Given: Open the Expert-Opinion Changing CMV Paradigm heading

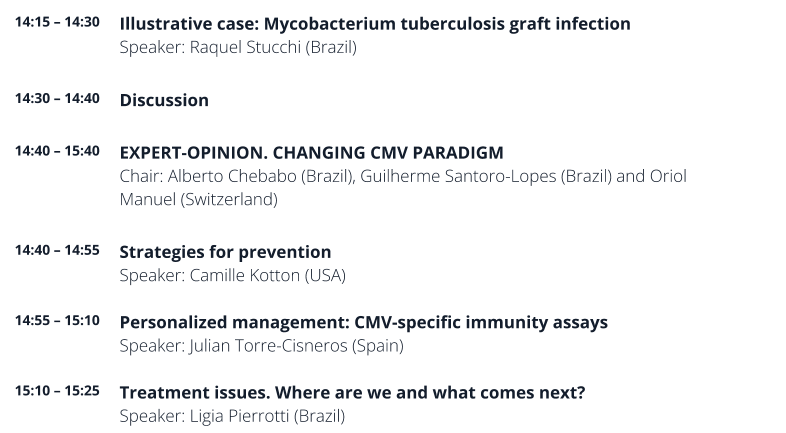Looking at the screenshot, I should [x=311, y=152].
